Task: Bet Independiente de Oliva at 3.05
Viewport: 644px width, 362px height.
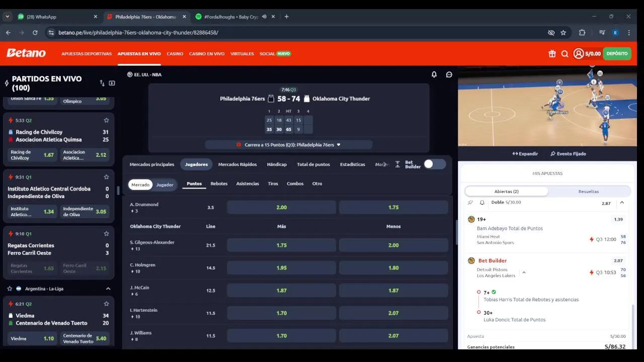Action: pos(84,212)
